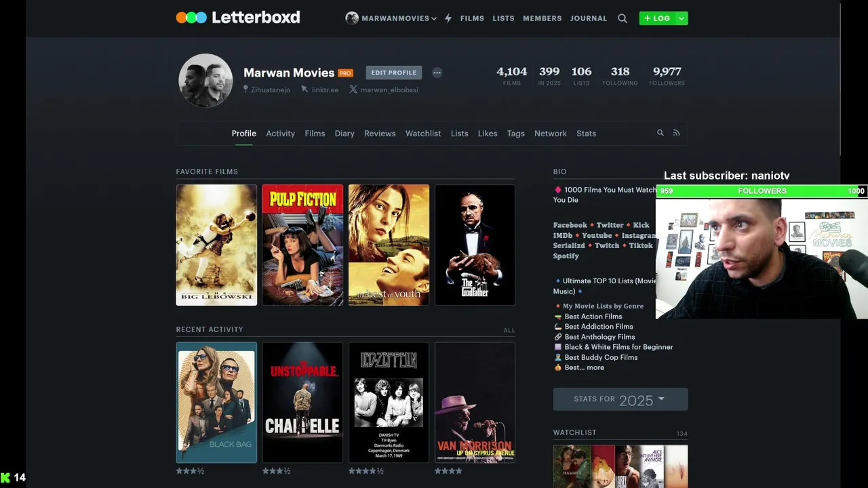Open the Stats tab

pos(587,134)
